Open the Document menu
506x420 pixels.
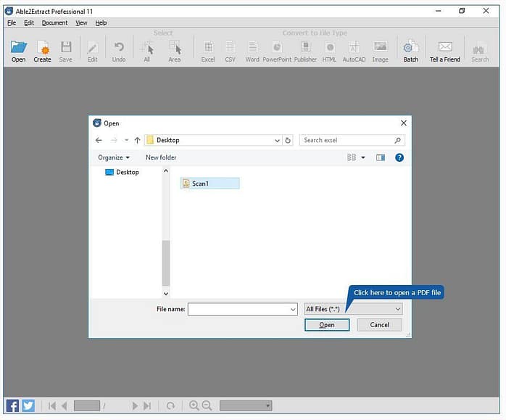coord(54,23)
